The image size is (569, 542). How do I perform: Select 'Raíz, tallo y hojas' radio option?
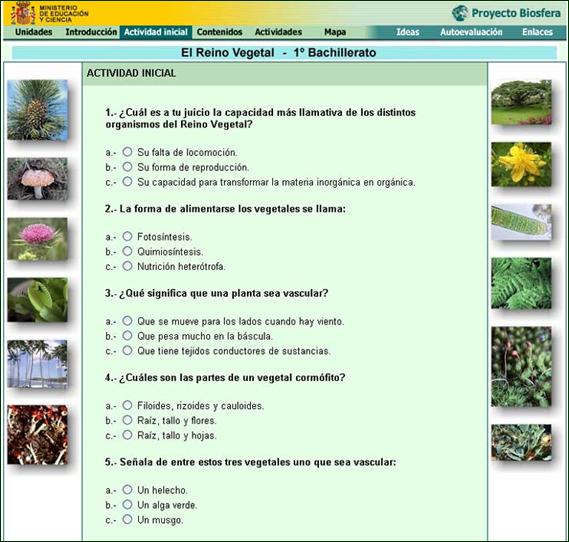(x=127, y=435)
